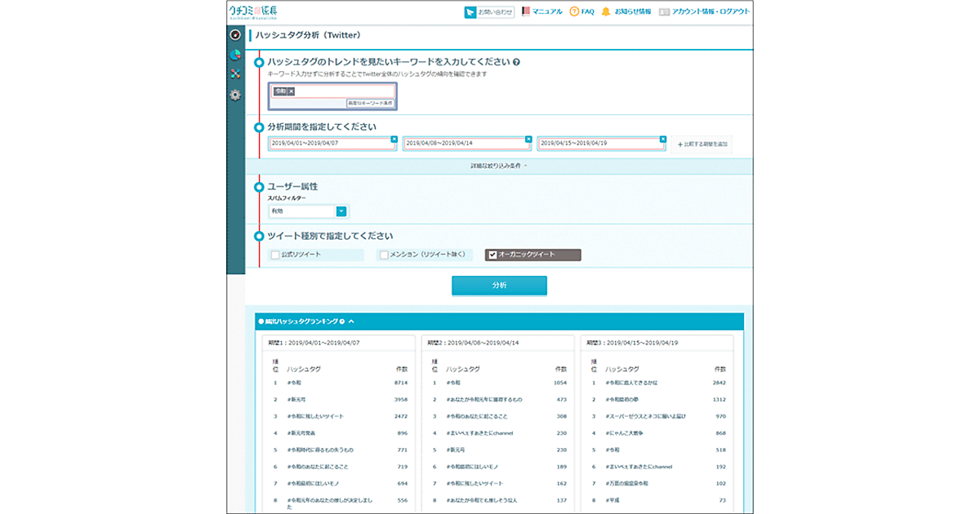The height and width of the screenshot is (514, 980).
Task: Click the help icon beside keyword heading
Action: click(517, 62)
